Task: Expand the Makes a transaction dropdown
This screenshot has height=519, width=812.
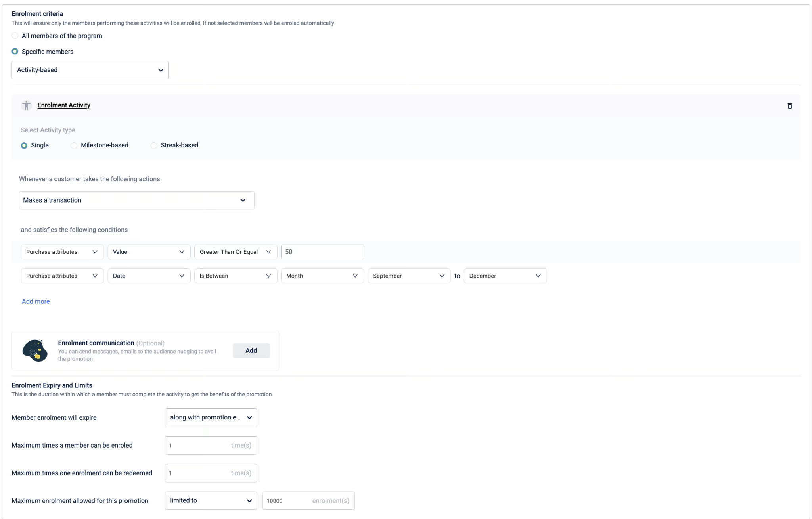Action: pyautogui.click(x=136, y=200)
